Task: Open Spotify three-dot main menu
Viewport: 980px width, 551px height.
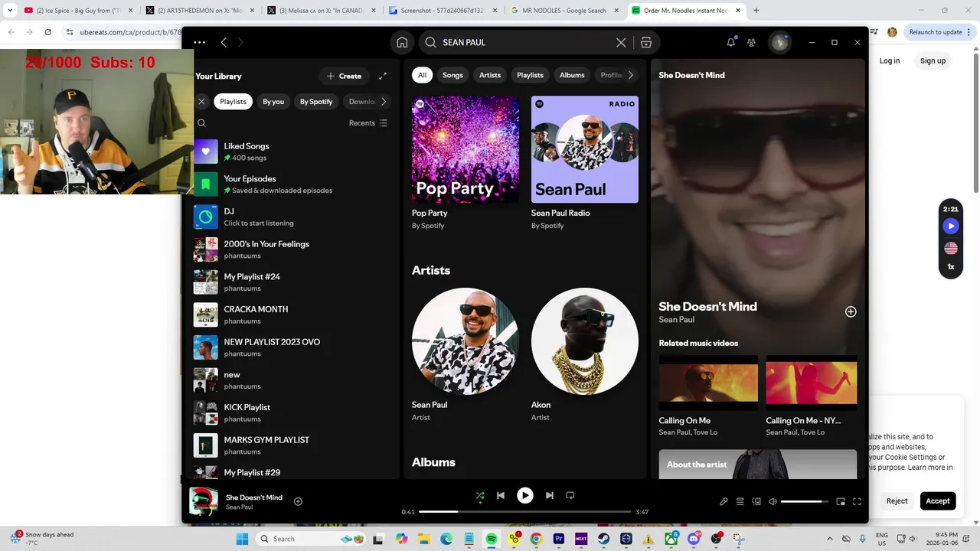Action: pos(199,43)
